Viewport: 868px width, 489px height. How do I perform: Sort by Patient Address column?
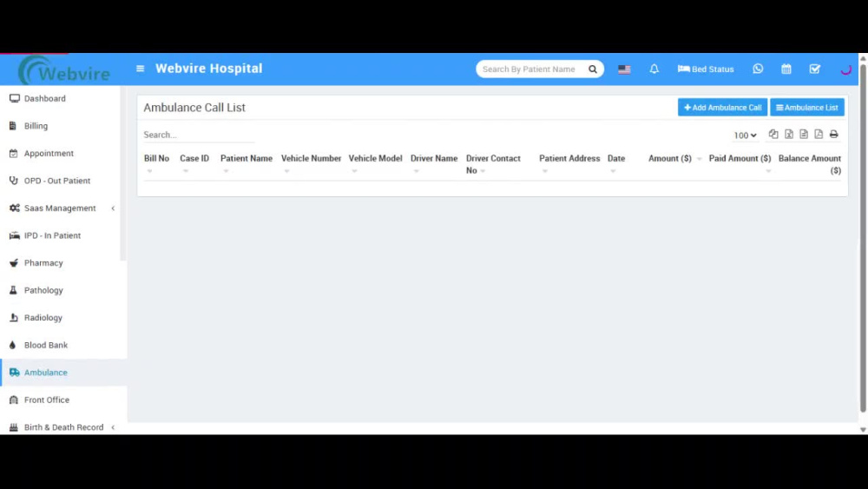click(x=569, y=158)
